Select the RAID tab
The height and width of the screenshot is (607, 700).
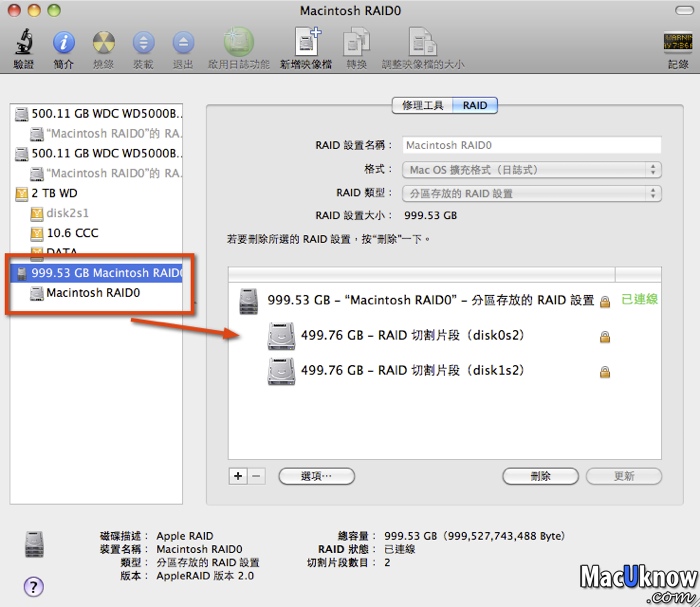tap(475, 105)
